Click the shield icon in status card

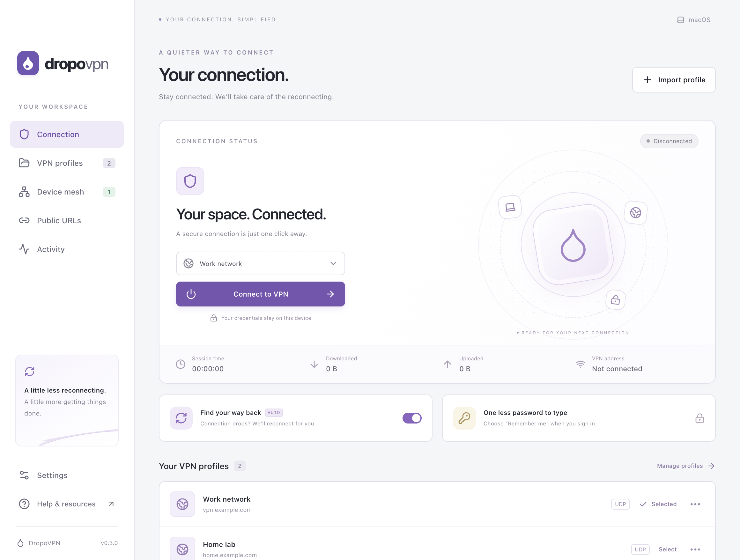[190, 181]
